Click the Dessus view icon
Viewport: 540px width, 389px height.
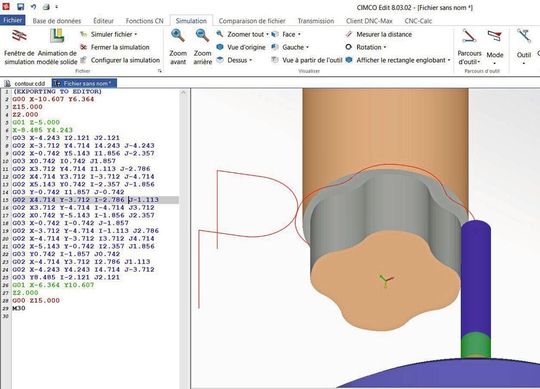220,60
